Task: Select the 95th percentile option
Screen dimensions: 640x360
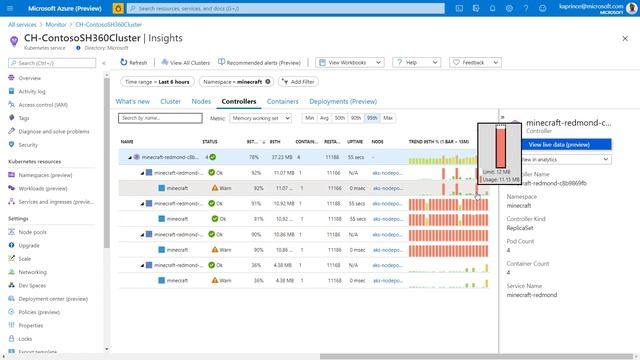Action: tap(372, 118)
